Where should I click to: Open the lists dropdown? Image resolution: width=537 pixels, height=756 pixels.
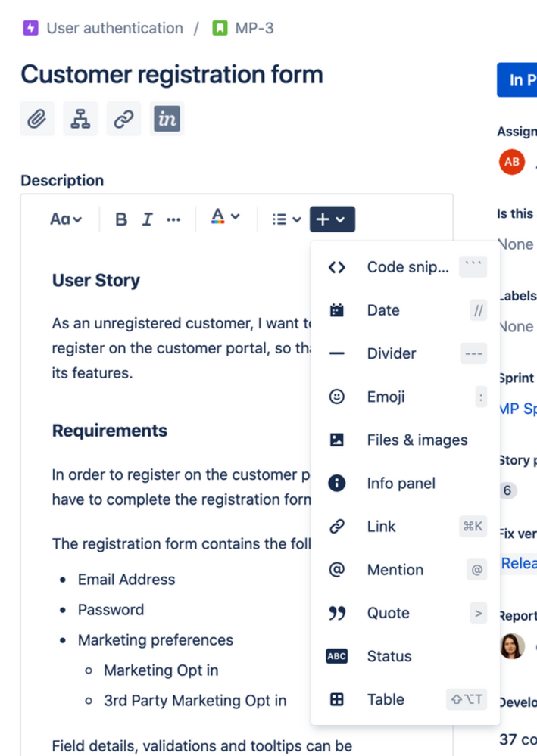pyautogui.click(x=286, y=219)
